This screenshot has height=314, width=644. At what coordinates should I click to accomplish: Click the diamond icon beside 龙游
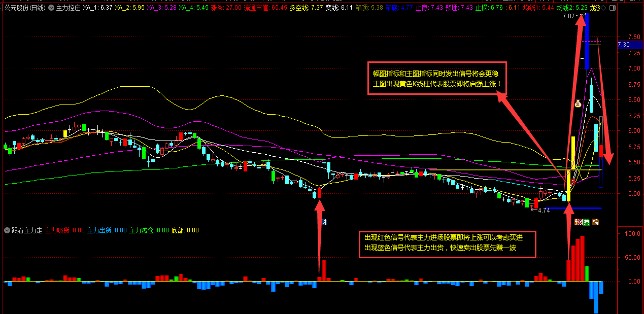603,8
